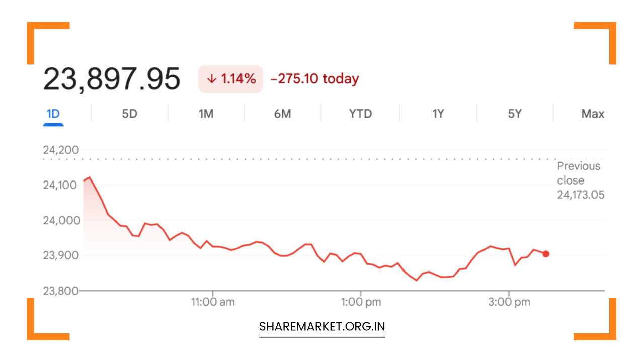
Task: Open the 1M time range tab
Action: [x=206, y=114]
